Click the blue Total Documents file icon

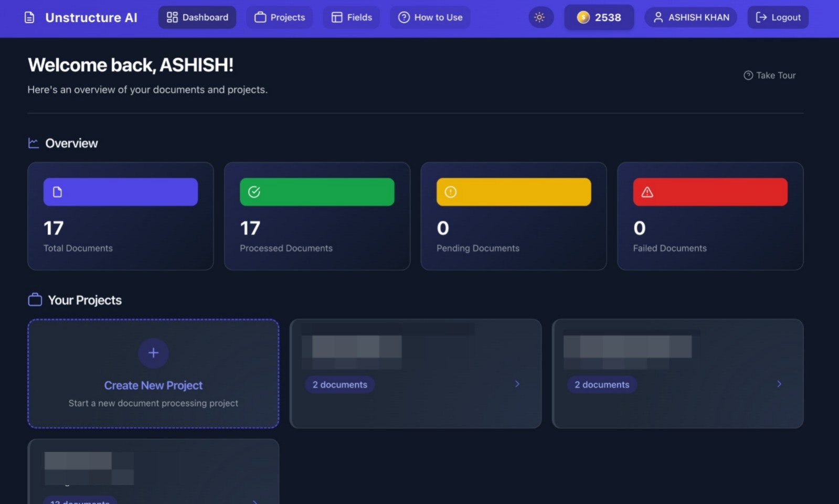coord(57,192)
